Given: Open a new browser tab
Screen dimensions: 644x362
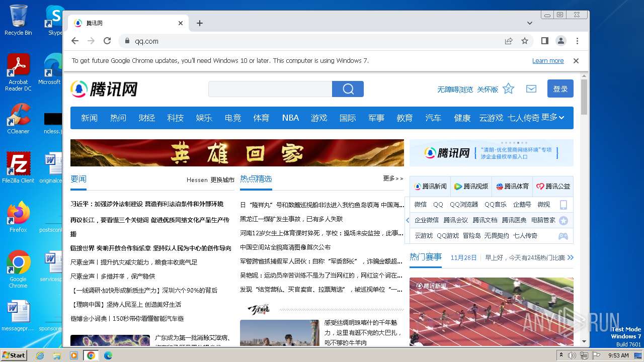Looking at the screenshot, I should pyautogui.click(x=200, y=23).
